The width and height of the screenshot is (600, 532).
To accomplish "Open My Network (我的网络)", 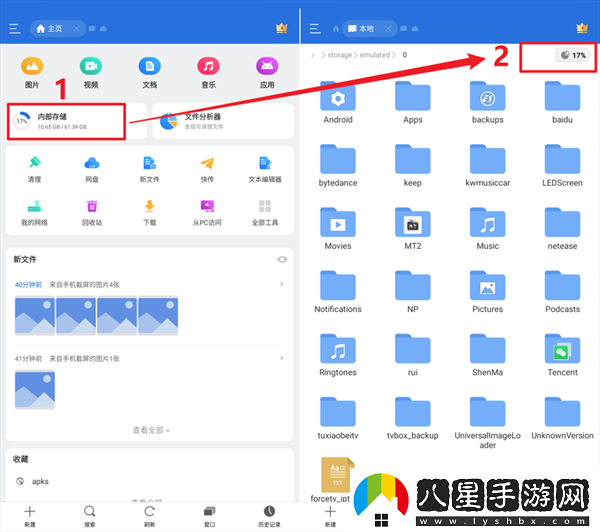I will [x=34, y=213].
